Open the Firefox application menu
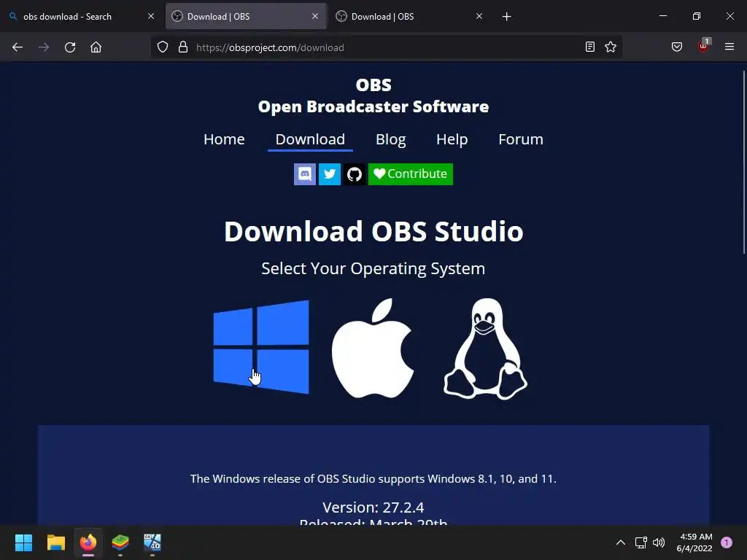Viewport: 747px width, 560px height. pos(729,47)
